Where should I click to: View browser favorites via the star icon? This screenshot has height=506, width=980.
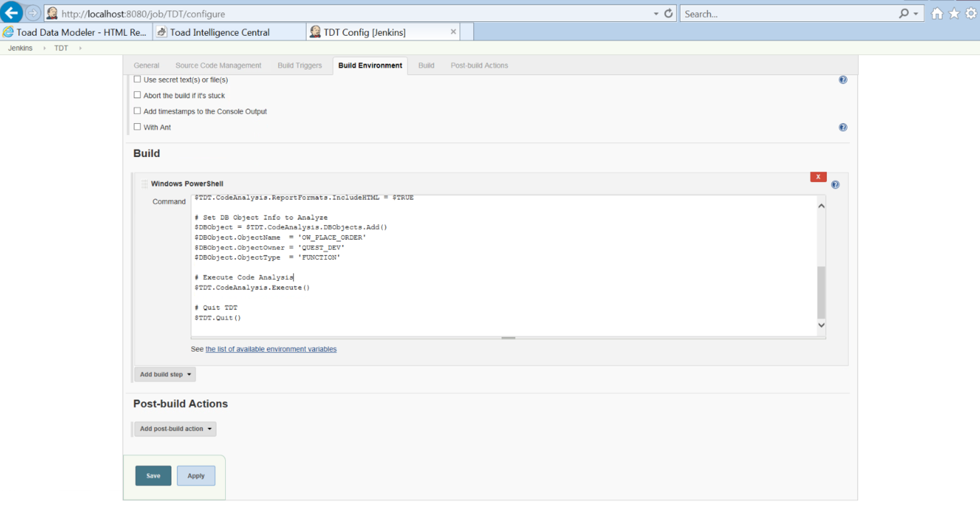click(x=953, y=13)
